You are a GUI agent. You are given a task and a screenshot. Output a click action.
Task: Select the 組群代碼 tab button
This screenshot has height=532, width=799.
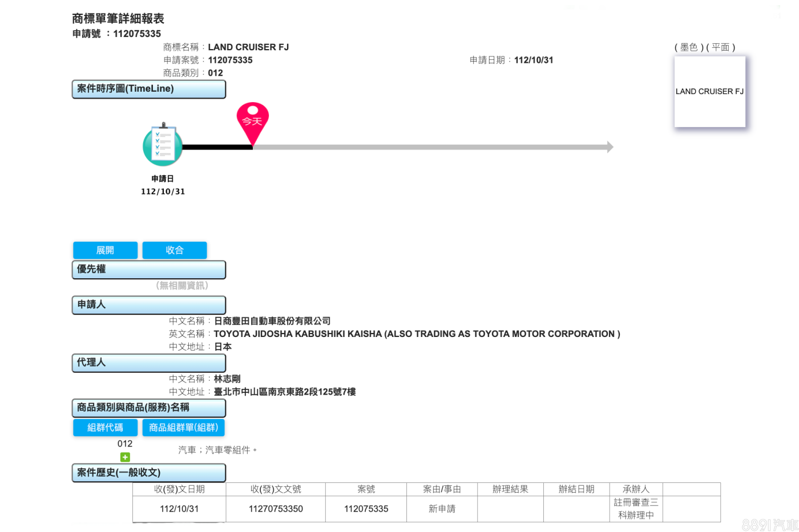tap(105, 428)
